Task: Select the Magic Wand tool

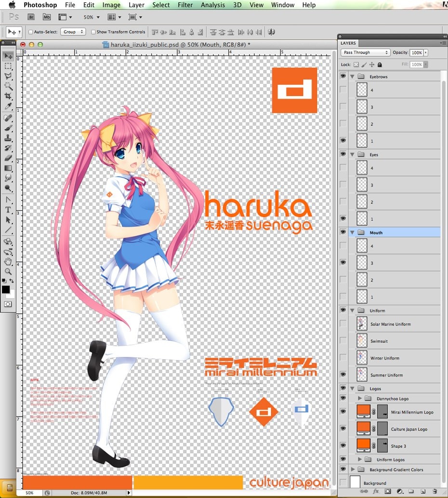Action: pos(8,86)
